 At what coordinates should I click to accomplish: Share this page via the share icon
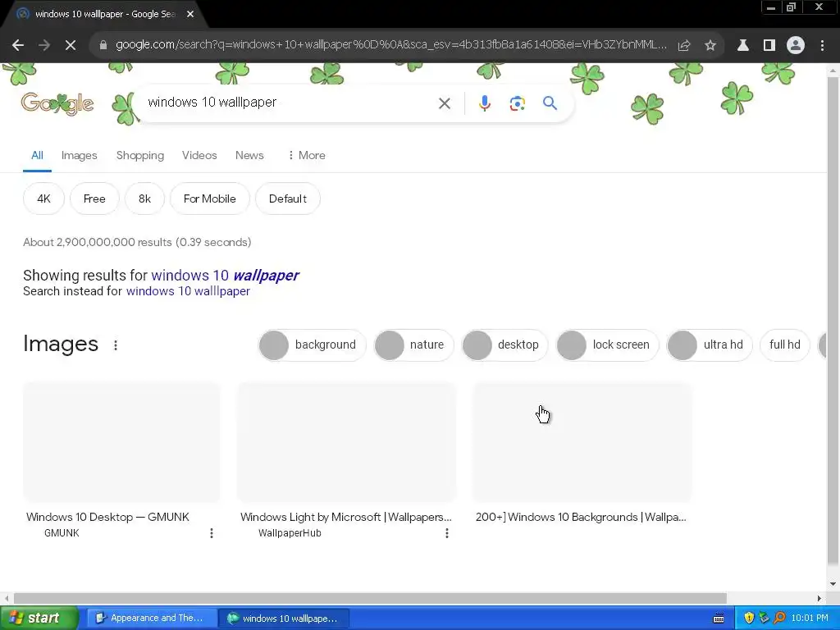[684, 46]
